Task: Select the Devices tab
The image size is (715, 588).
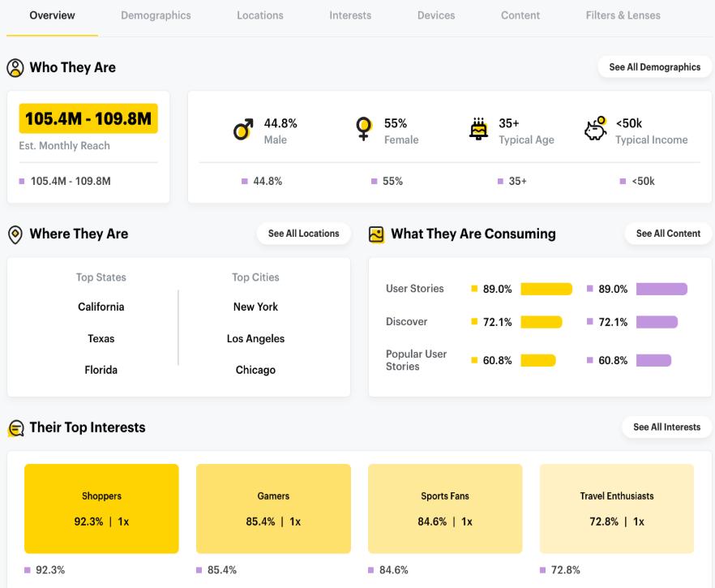Action: 436,15
